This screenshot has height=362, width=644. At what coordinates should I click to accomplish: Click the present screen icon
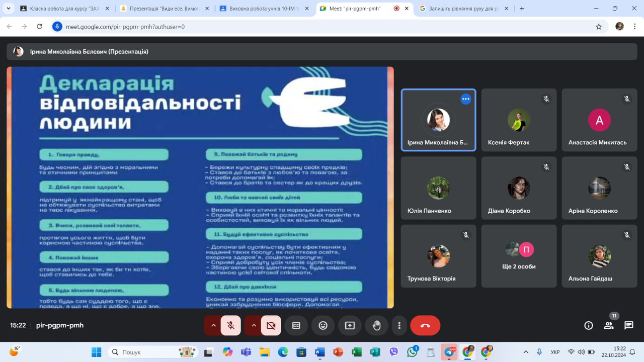(x=350, y=325)
